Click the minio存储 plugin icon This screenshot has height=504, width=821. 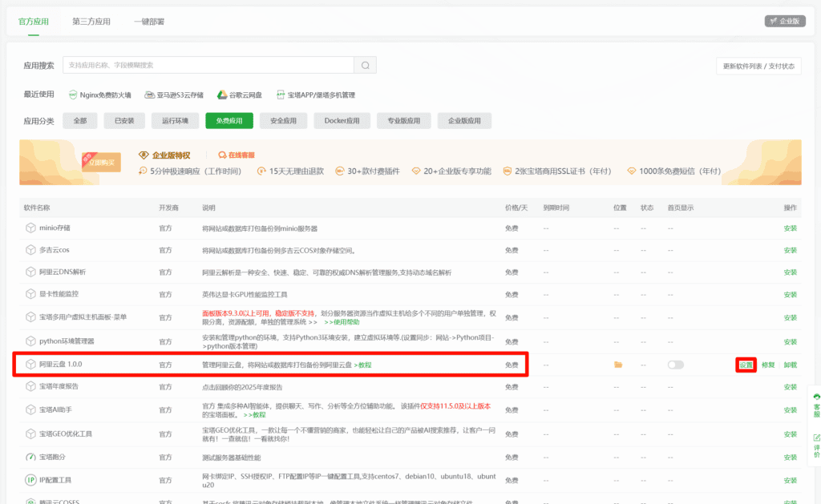click(x=31, y=228)
